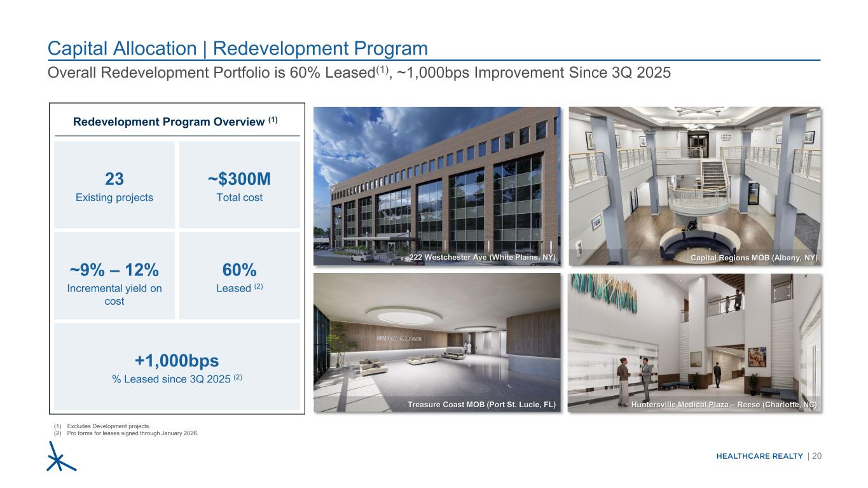This screenshot has width=868, height=488.
Task: Click the 'Total cost' label
Action: click(x=239, y=198)
